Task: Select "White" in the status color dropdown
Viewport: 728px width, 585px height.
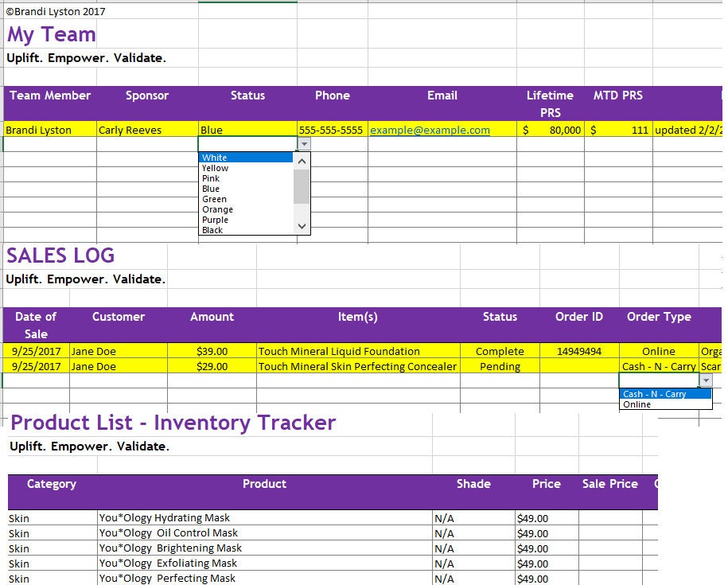Action: [215, 157]
